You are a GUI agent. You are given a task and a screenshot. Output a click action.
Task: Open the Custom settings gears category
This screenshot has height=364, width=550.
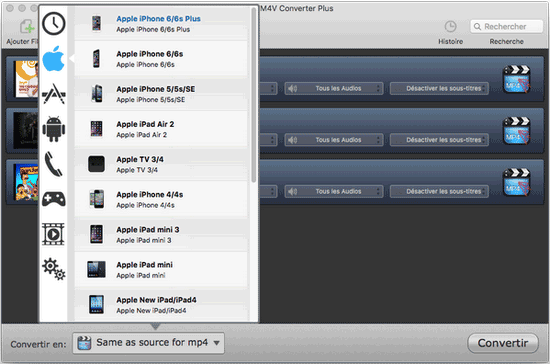(x=54, y=269)
